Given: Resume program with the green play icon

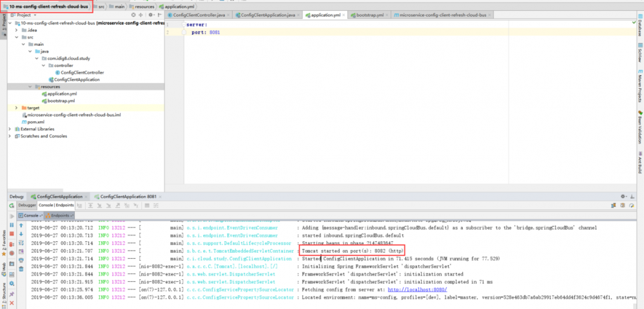Looking at the screenshot, I should click(x=12, y=216).
